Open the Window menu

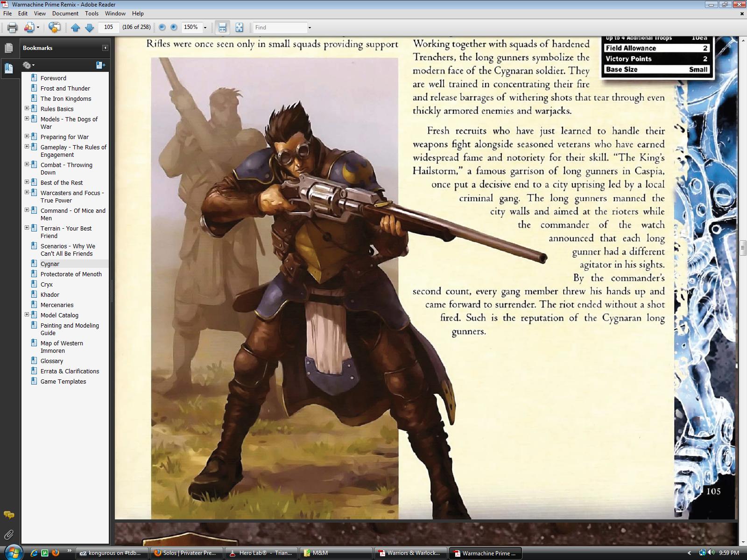[x=115, y=14]
